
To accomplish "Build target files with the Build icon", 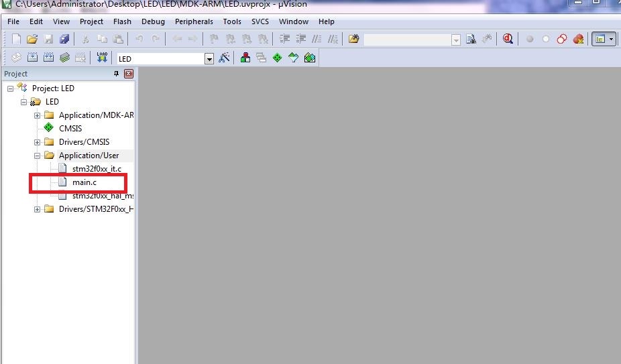I will (x=32, y=58).
